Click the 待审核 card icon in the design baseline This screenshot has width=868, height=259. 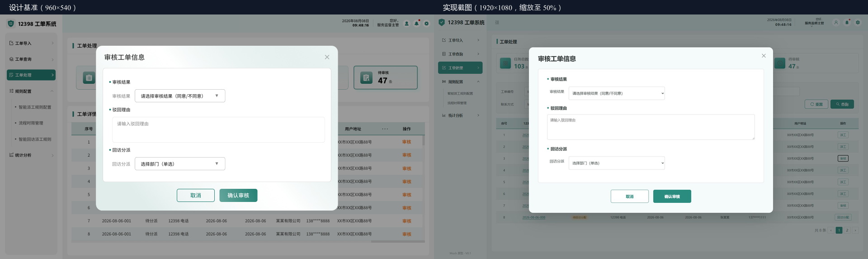pos(366,78)
